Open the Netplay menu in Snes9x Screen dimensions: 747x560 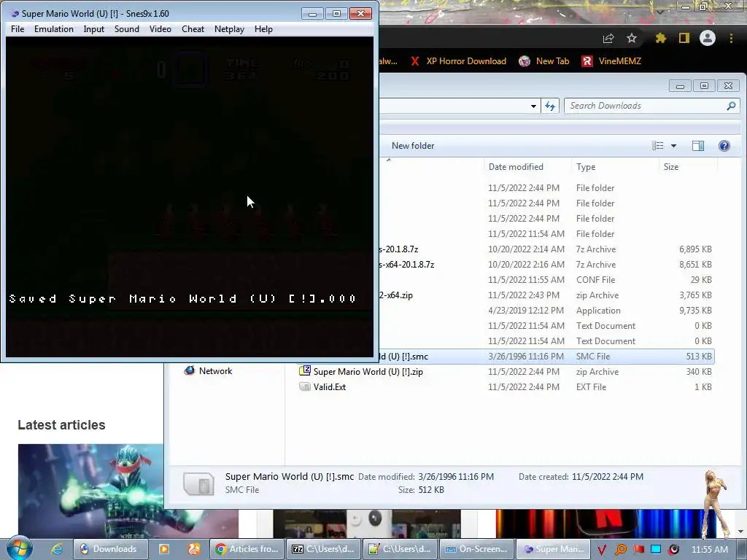pos(229,29)
